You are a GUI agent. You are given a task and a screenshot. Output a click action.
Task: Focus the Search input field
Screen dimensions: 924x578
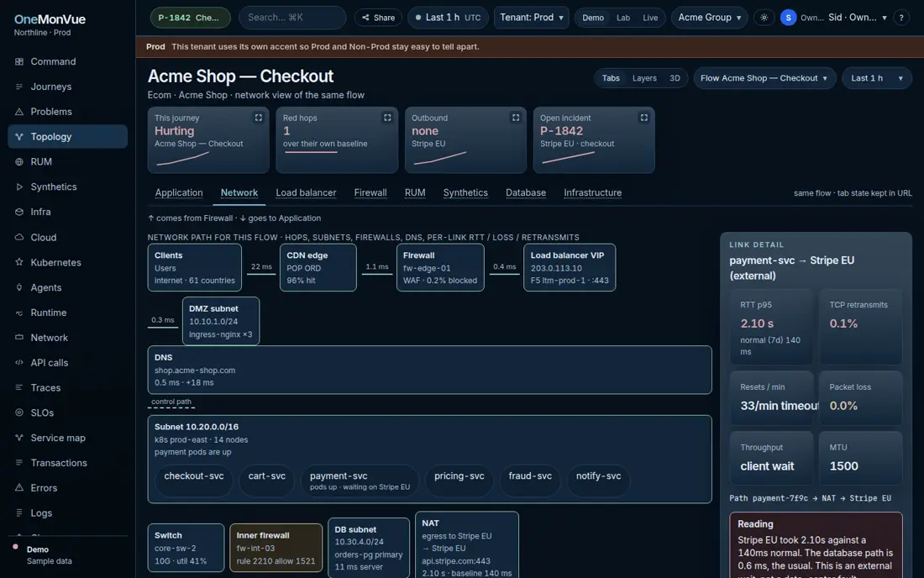[292, 18]
